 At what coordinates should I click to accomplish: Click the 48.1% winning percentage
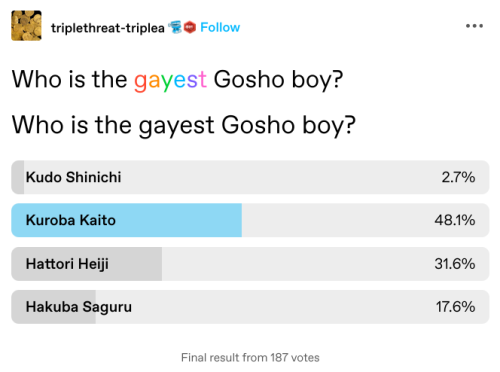455,220
